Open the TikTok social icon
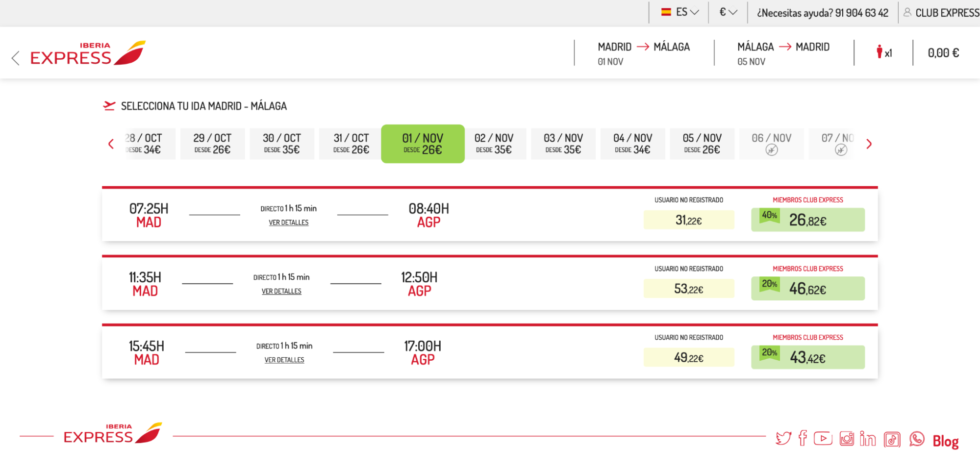980x471 pixels. (x=892, y=439)
